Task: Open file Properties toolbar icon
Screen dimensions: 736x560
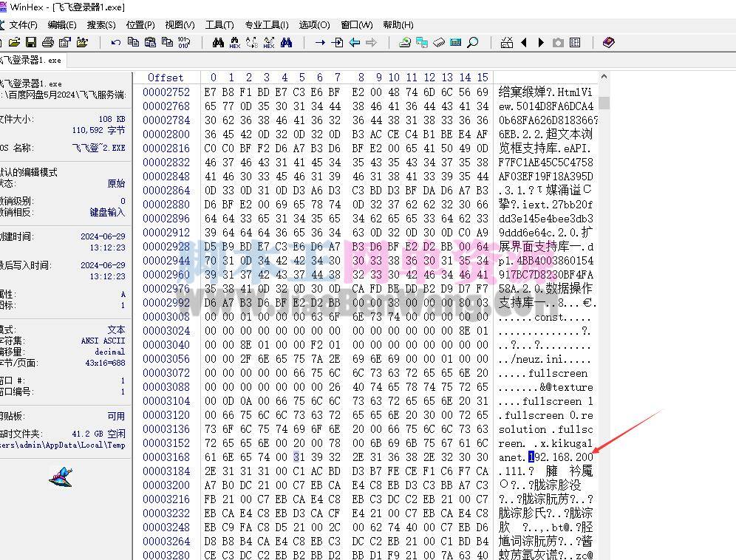Action: pos(65,43)
